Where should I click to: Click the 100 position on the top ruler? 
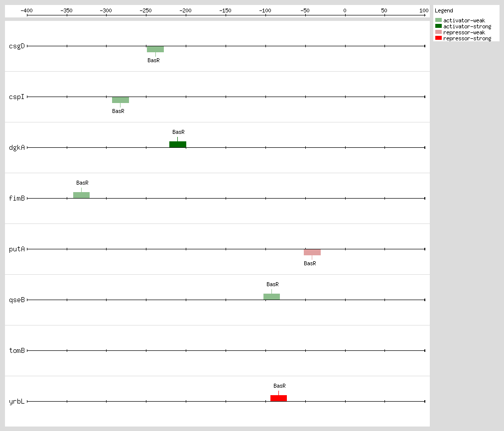[424, 10]
